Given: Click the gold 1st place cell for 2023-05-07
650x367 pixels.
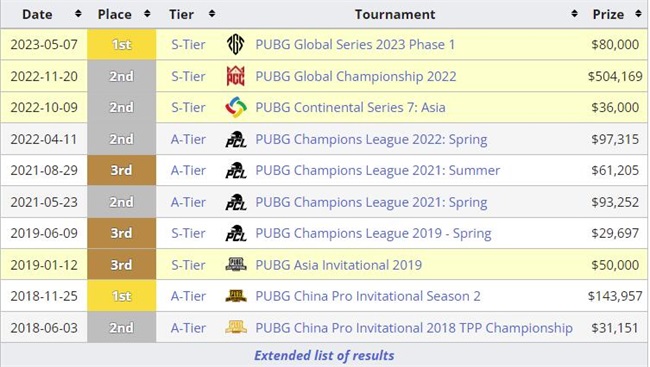Looking at the screenshot, I should click(121, 44).
